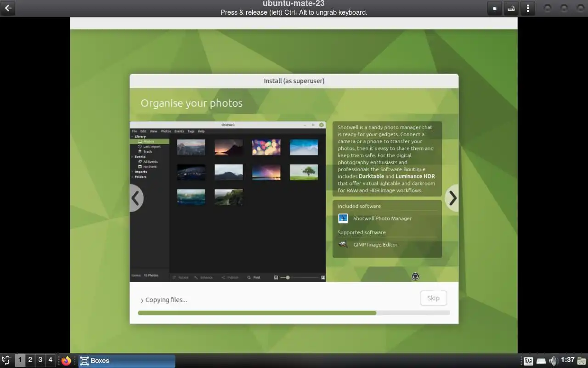The image size is (588, 368).
Task: Click the Enhance tool in Shotwell toolbar
Action: 204,277
